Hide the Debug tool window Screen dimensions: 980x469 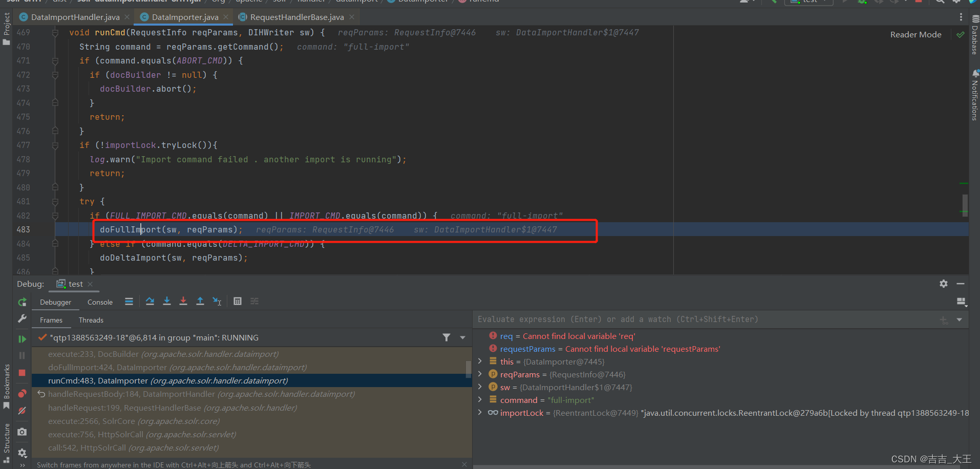(961, 284)
